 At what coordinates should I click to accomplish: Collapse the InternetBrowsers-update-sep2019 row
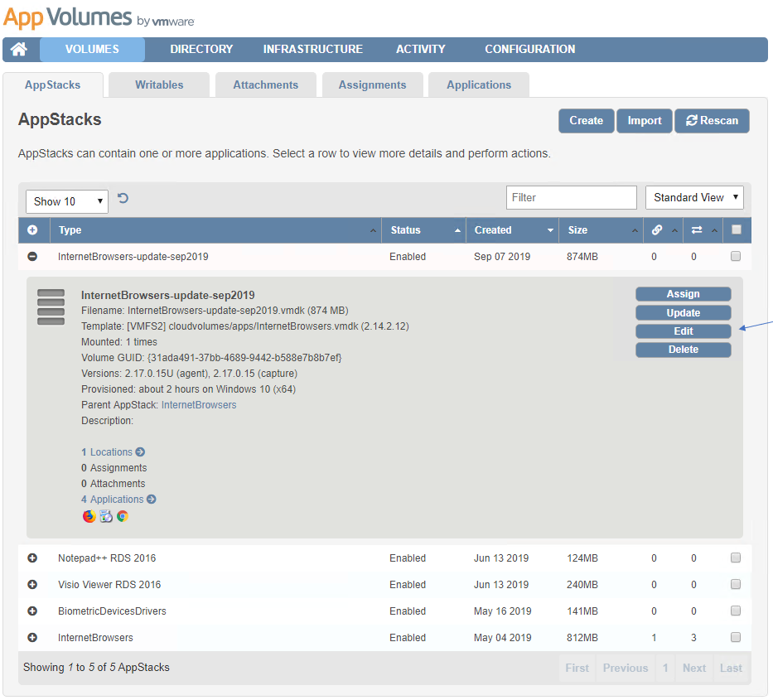click(x=33, y=257)
